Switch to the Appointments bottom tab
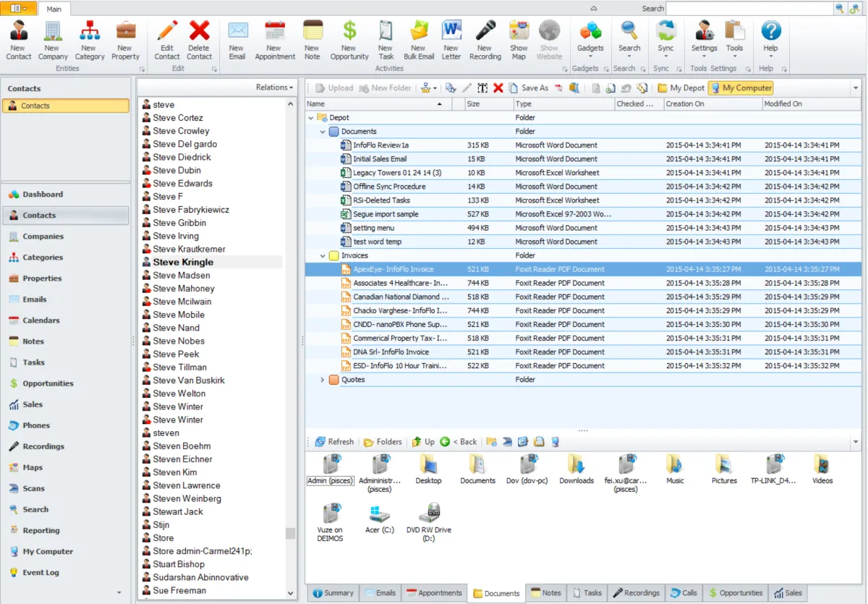The height and width of the screenshot is (604, 868). click(433, 593)
